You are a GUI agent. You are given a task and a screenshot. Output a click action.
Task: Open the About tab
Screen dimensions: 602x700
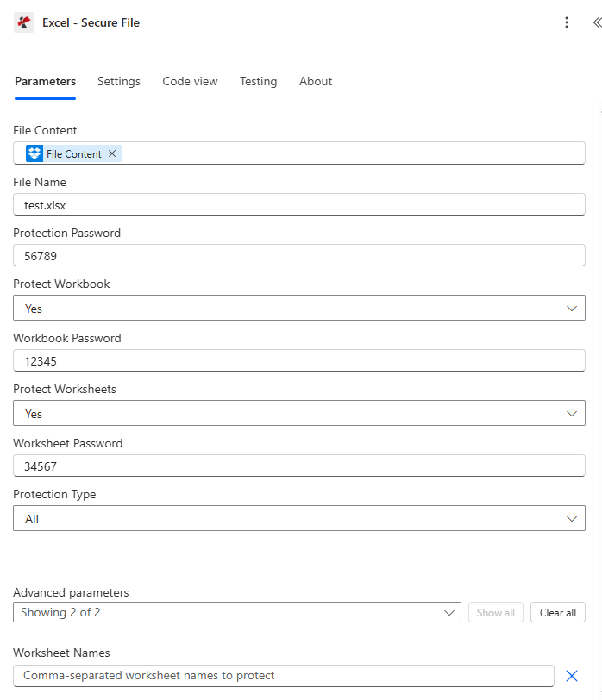click(x=316, y=81)
